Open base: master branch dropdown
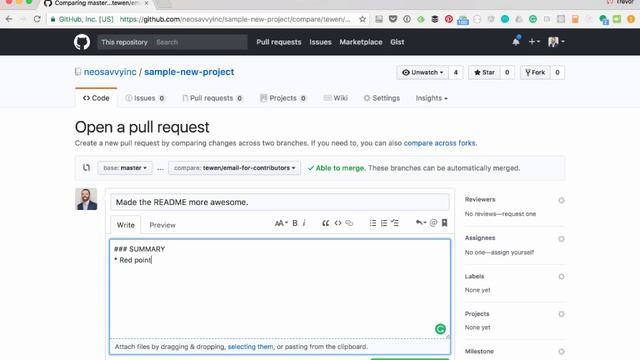 [x=125, y=168]
